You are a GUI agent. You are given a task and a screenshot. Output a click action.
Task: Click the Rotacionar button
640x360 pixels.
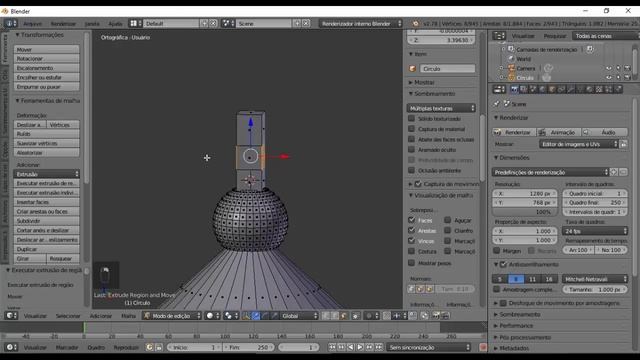click(x=47, y=59)
